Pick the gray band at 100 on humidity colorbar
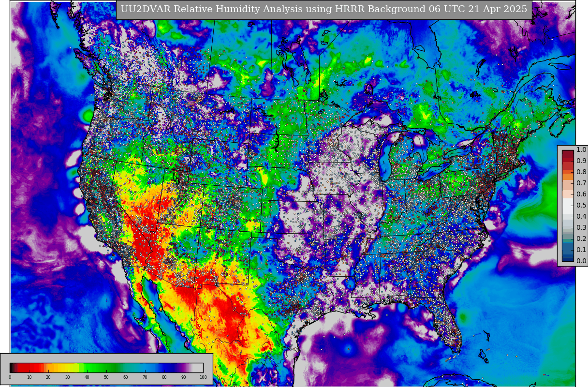588x387 pixels. tap(198, 368)
